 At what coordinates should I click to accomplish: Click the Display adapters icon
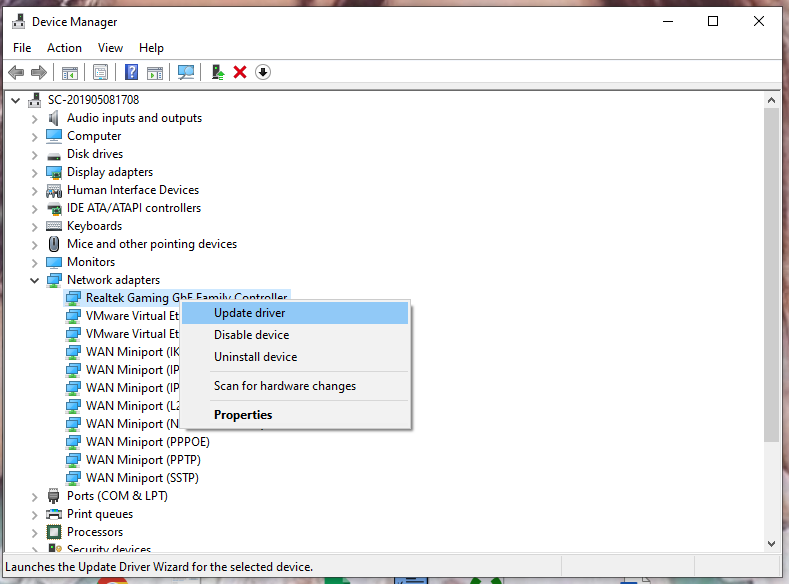click(54, 173)
